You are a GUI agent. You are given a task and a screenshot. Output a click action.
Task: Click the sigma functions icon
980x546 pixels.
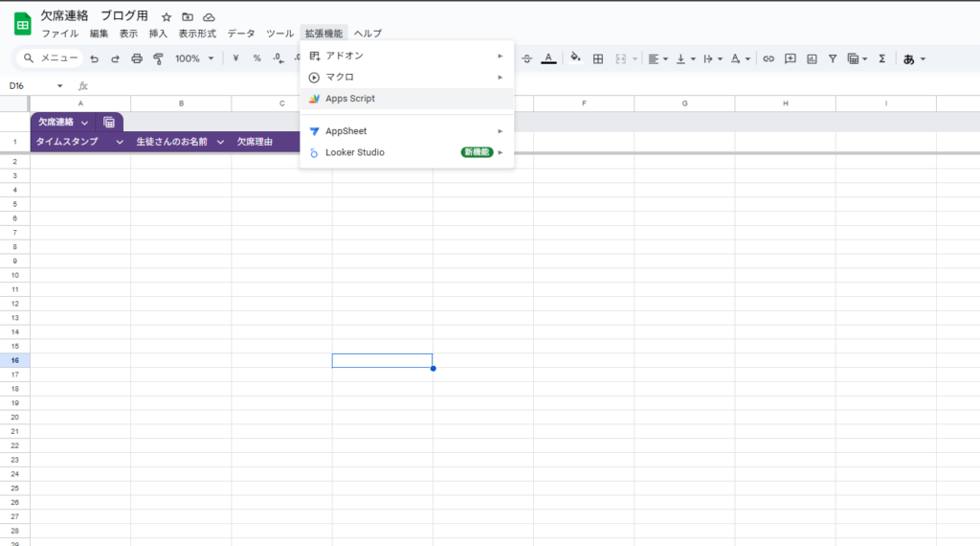pyautogui.click(x=881, y=58)
